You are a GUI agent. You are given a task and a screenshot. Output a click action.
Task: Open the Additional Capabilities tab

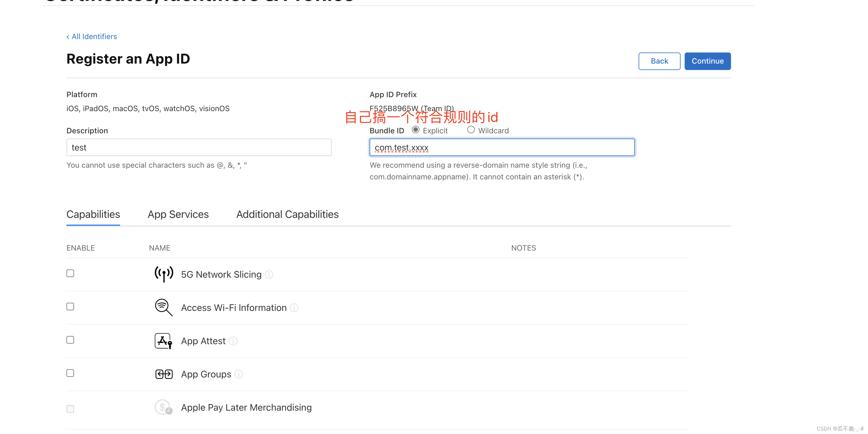pos(287,214)
